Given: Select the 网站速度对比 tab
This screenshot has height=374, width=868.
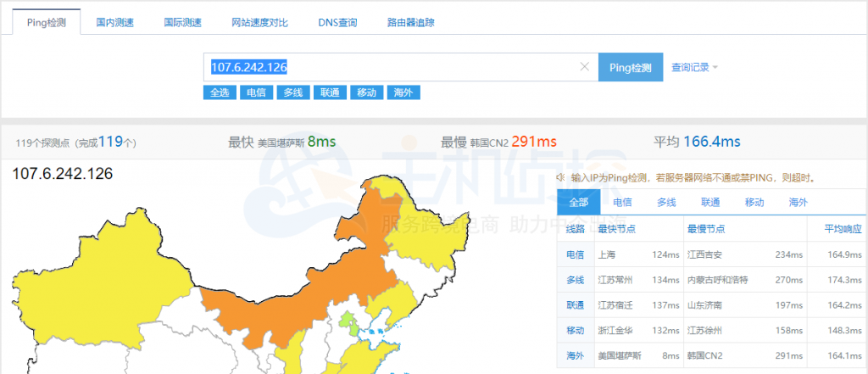Looking at the screenshot, I should click(x=259, y=22).
